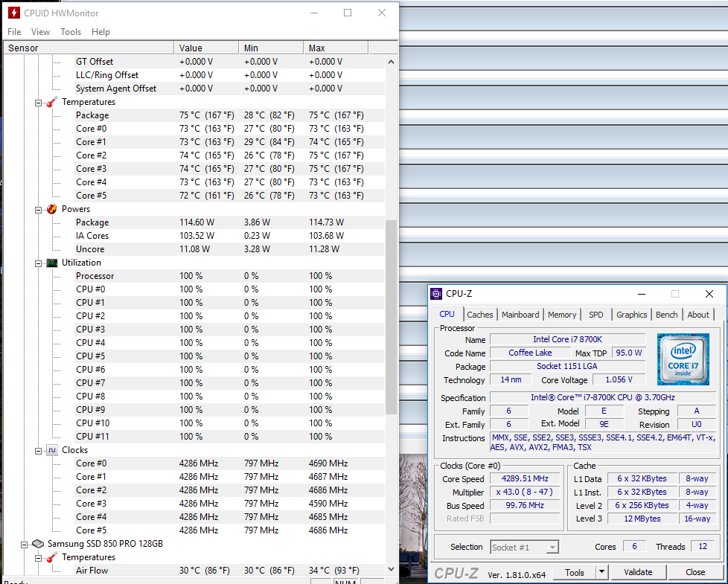Click the Min column header
728x584 pixels.
coord(271,48)
